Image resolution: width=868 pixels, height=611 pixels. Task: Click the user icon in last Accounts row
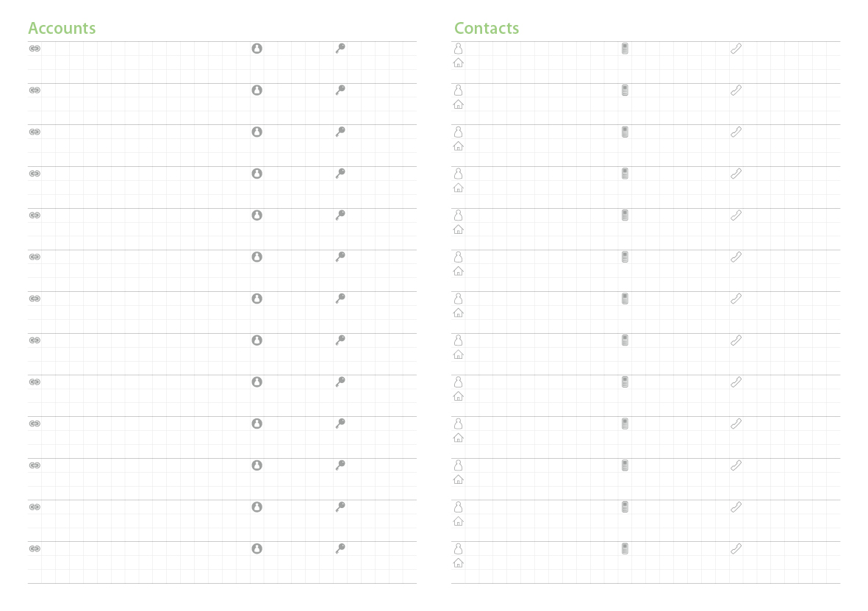(257, 549)
